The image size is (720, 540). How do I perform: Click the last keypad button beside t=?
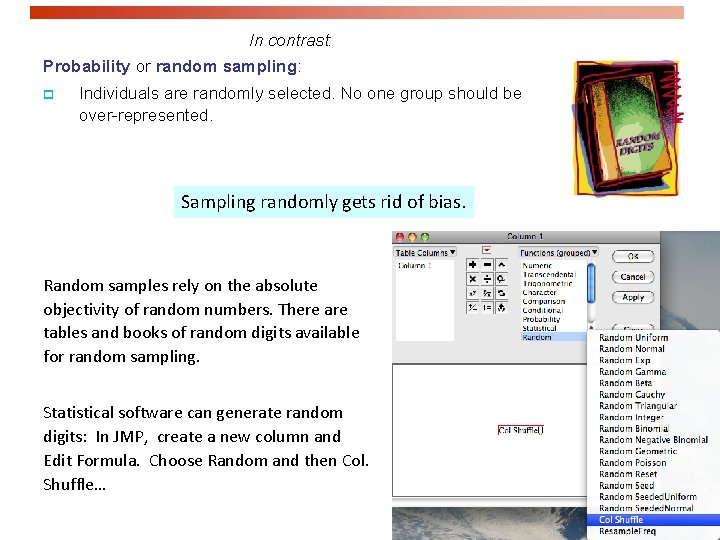[501, 307]
